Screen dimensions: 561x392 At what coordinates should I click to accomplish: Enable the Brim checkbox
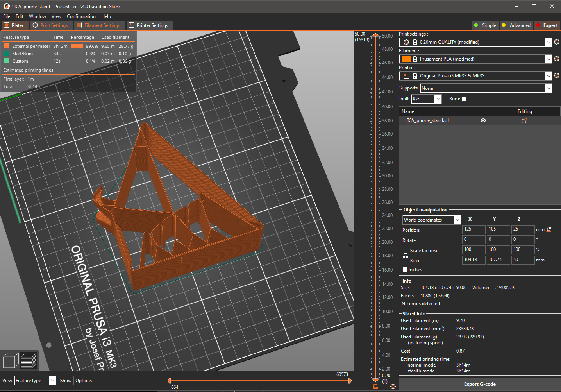coord(464,99)
